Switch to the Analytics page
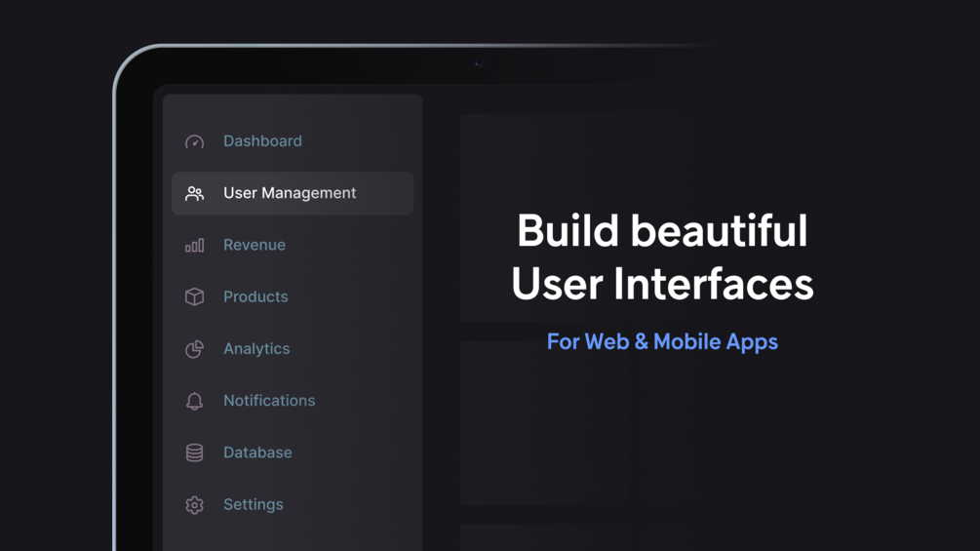The image size is (980, 551). pyautogui.click(x=293, y=348)
